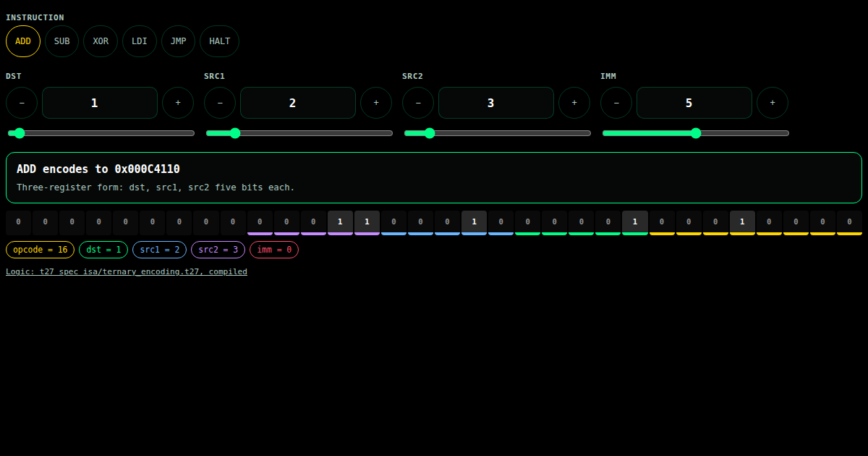Click the SRC2 slider thumb
The width and height of the screenshot is (868, 456).
pos(430,133)
